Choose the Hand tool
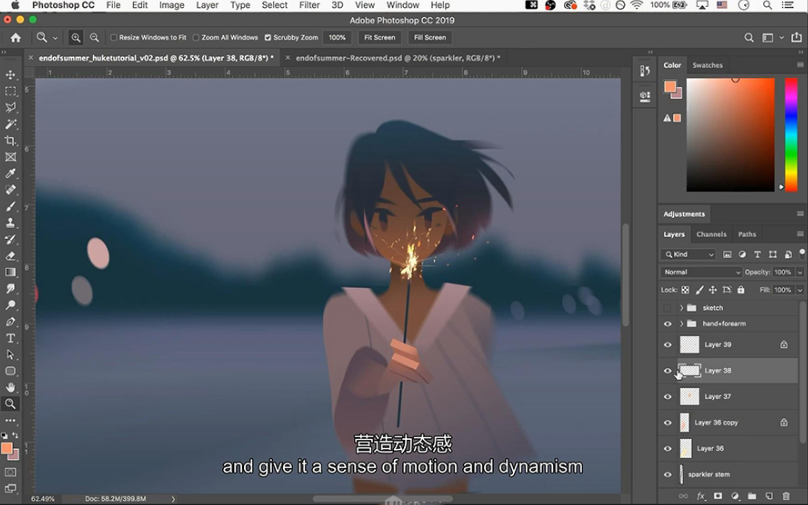This screenshot has height=505, width=808. click(x=11, y=387)
